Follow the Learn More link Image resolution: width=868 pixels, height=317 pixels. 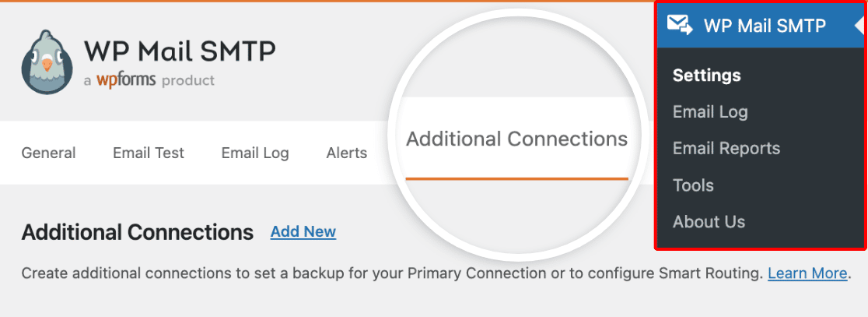(x=807, y=273)
